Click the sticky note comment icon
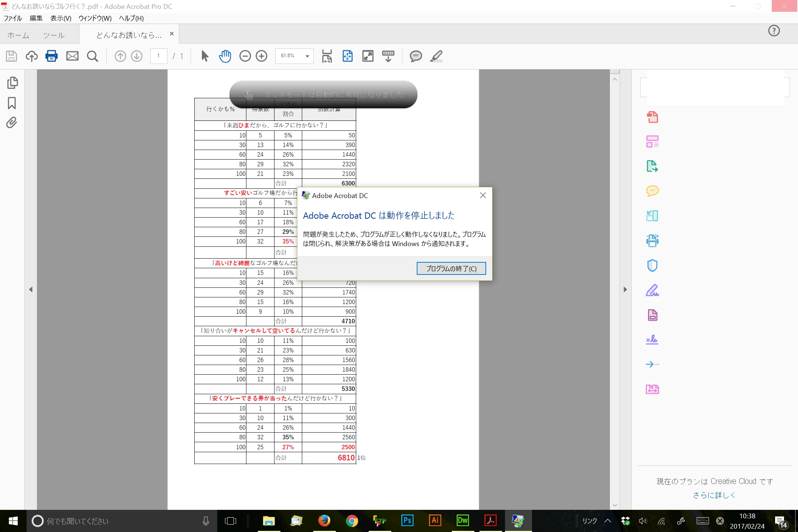This screenshot has width=798, height=532. 416,56
